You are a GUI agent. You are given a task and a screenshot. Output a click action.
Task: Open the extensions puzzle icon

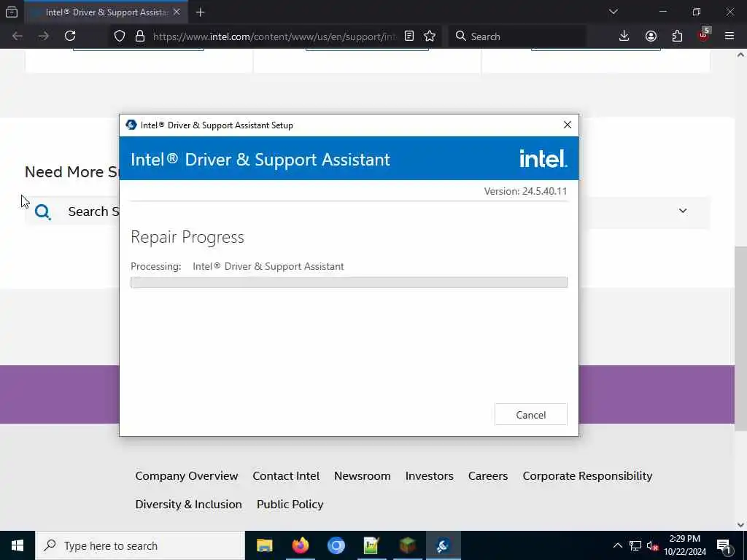pos(677,36)
